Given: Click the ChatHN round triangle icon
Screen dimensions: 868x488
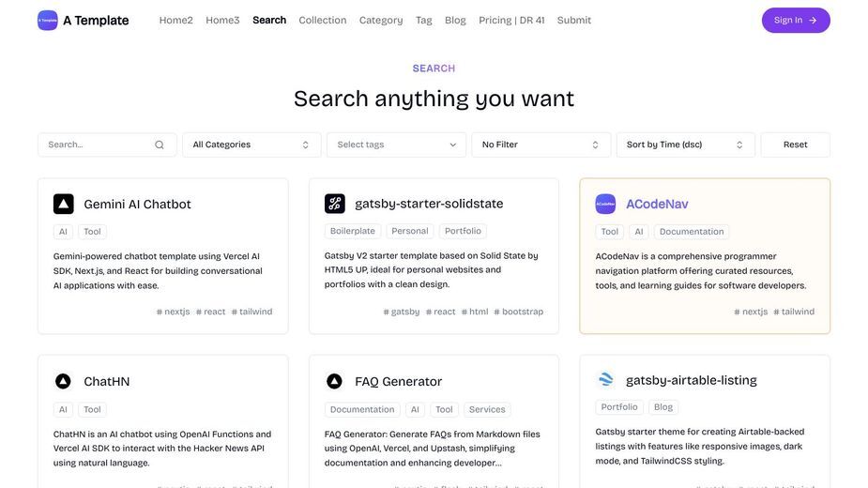Looking at the screenshot, I should [63, 381].
